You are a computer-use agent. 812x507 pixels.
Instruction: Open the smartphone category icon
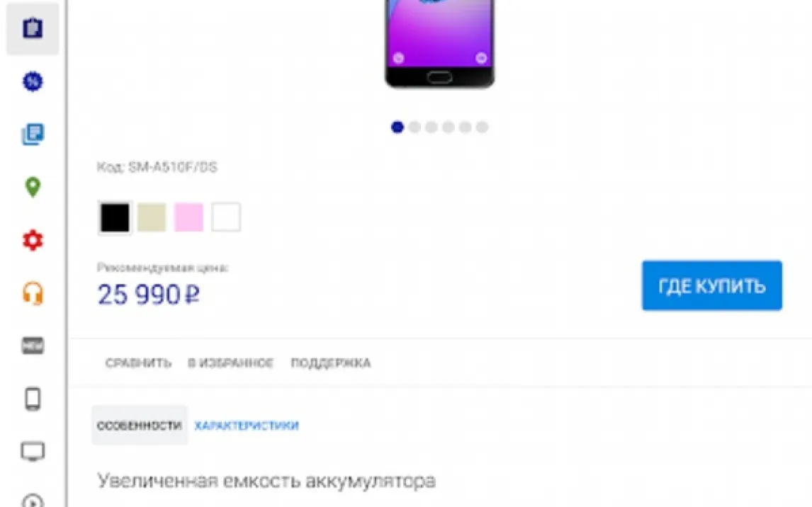(x=33, y=399)
